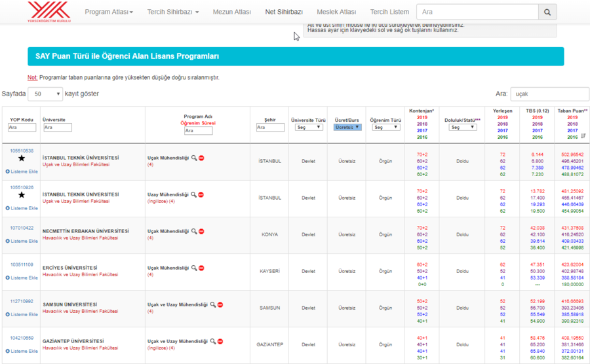Open the Üniversite Türü filter dropdown
Screen dimensions: 590x364
308,128
